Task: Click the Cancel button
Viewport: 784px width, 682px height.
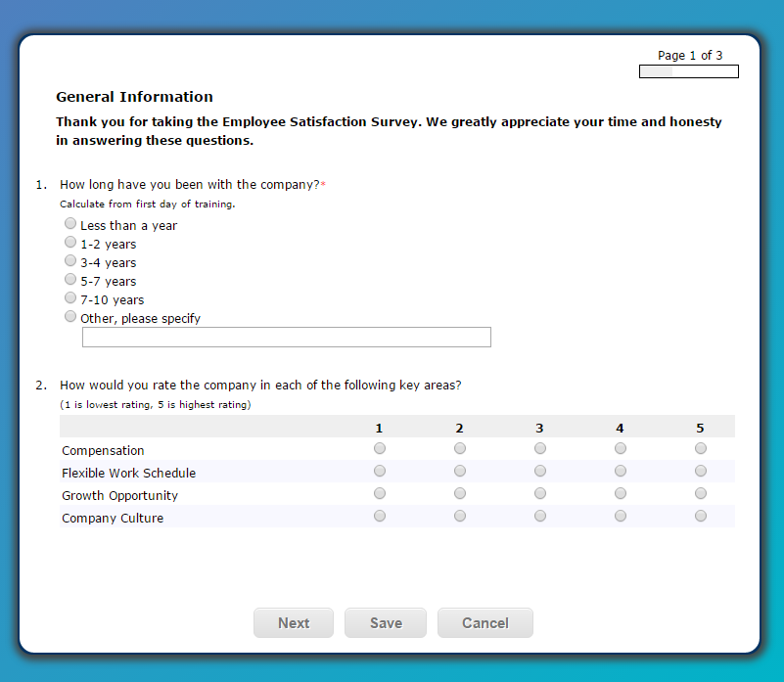Action: 484,622
